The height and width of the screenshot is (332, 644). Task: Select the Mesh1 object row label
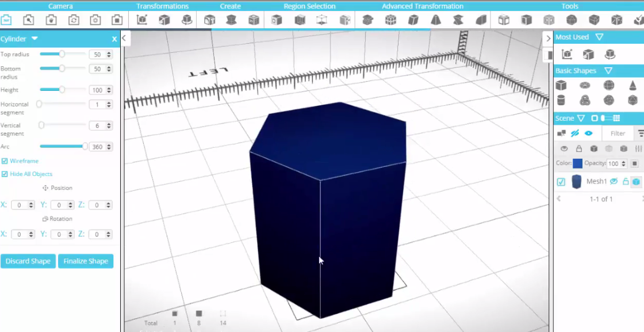[596, 181]
